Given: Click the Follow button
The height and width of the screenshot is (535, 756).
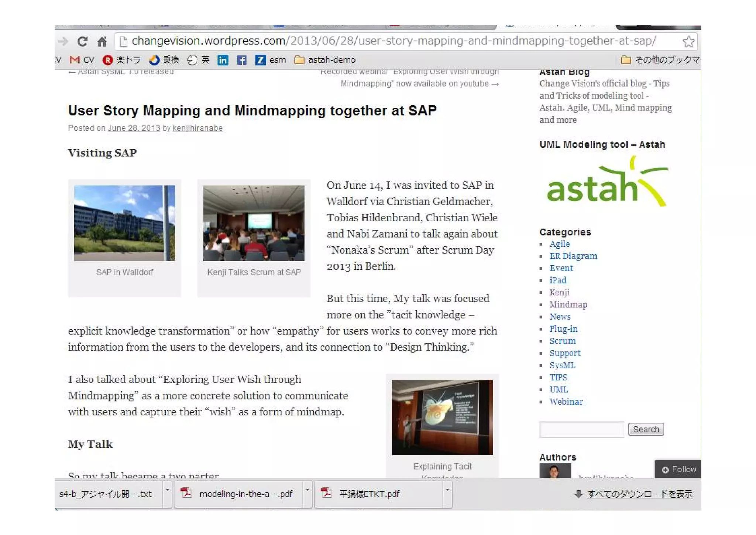Looking at the screenshot, I should point(678,469).
